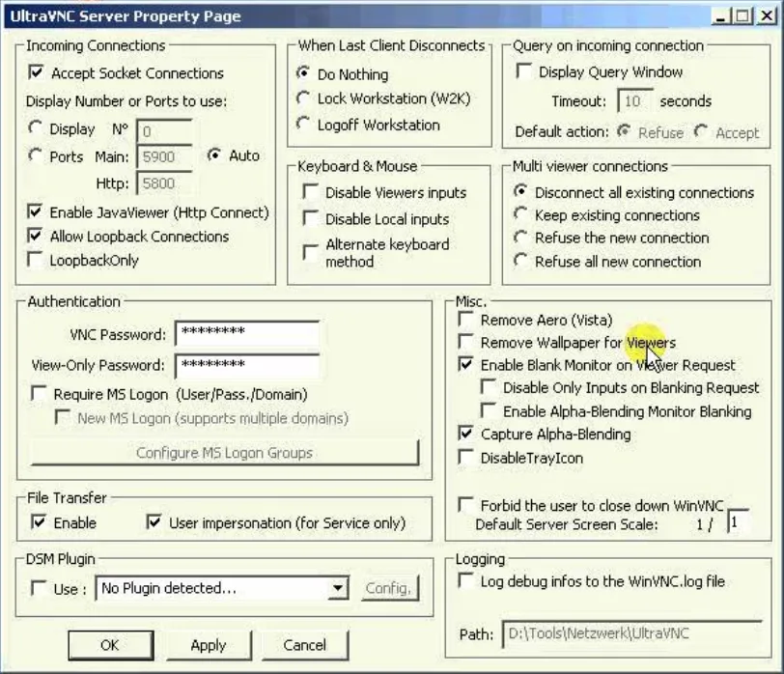This screenshot has width=784, height=674.
Task: Minimize the UltraVNC Server Property Page
Action: 720,17
